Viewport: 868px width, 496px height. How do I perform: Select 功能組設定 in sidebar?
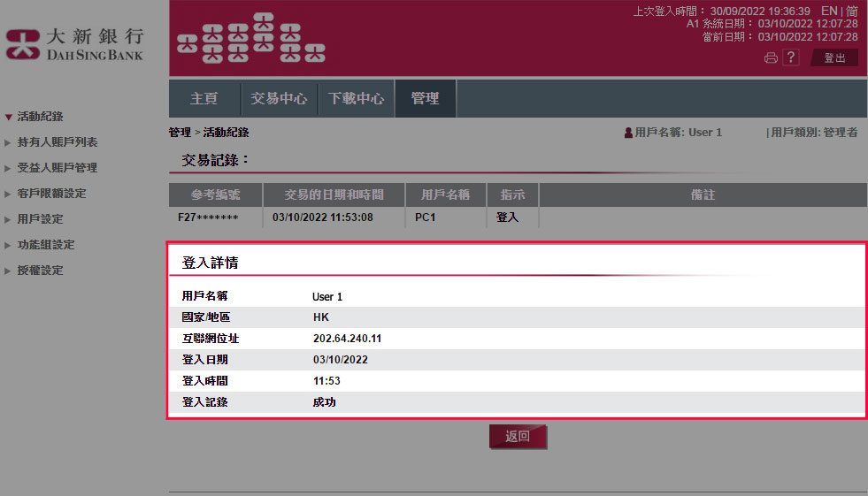(x=45, y=245)
